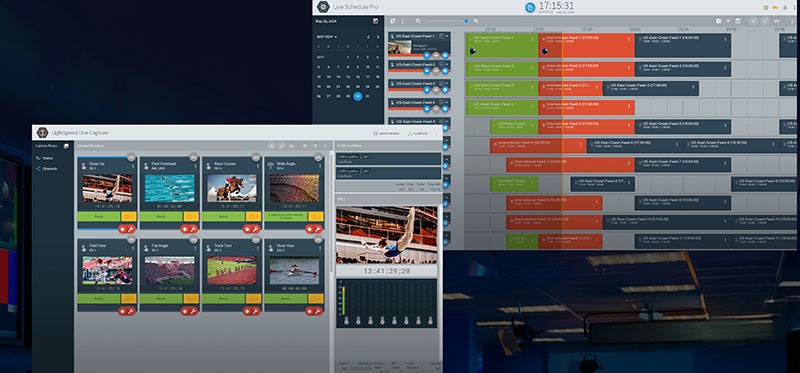The height and width of the screenshot is (373, 800).
Task: Expand US-East-Coast-Feed-4 channel dropdown arrow
Action: (447, 103)
